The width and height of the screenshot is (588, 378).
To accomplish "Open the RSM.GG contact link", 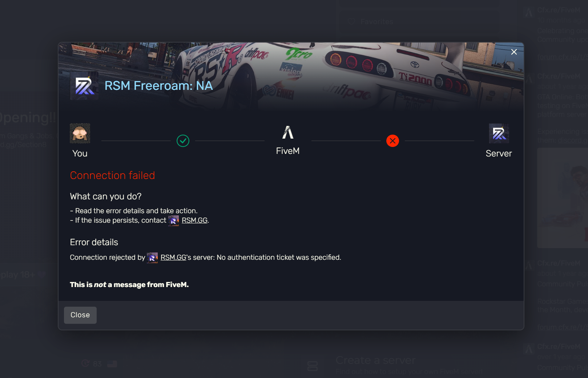I will (x=194, y=220).
